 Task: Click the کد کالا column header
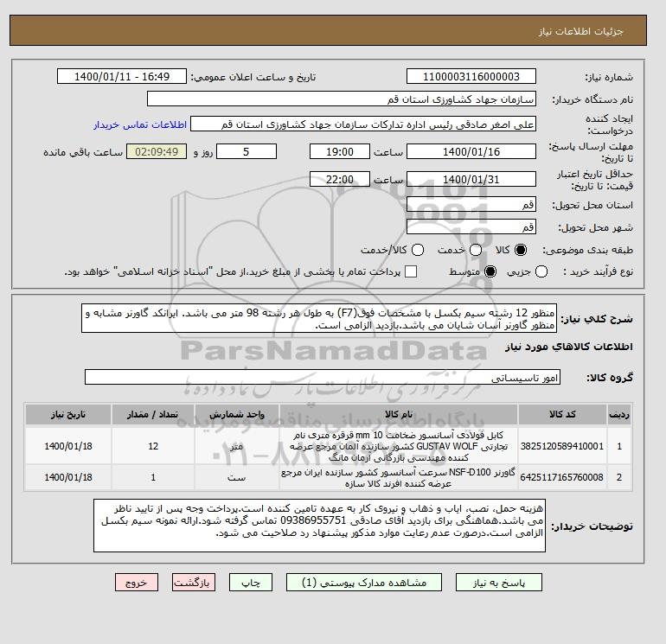click(562, 414)
